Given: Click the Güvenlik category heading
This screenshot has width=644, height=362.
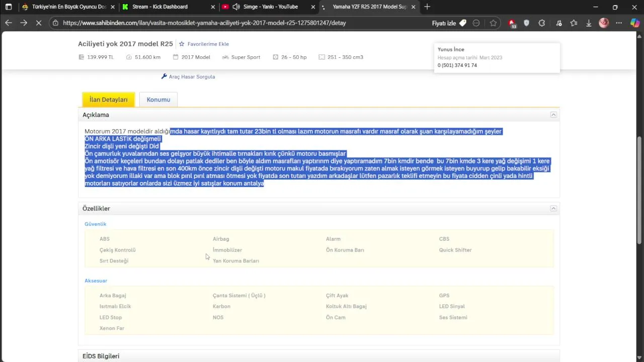Looking at the screenshot, I should coord(96,224).
